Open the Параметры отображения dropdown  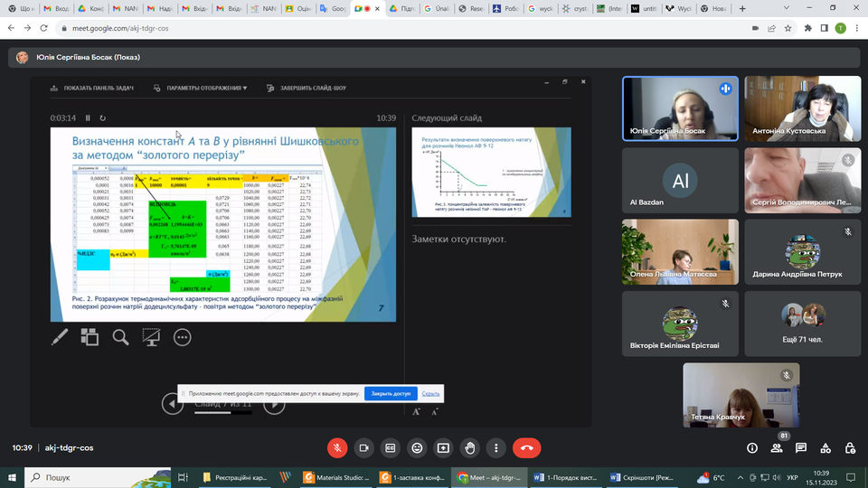point(200,89)
